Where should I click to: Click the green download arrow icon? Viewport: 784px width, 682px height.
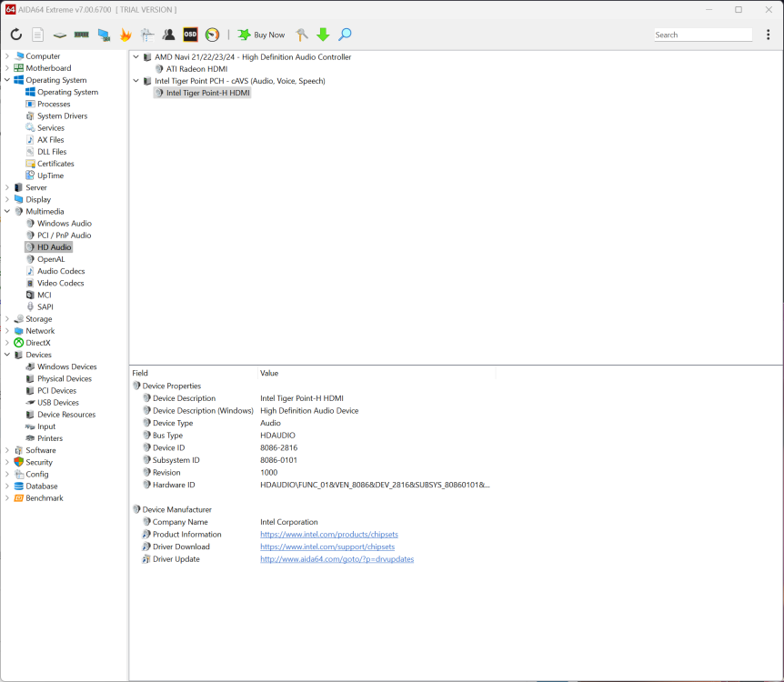[323, 35]
